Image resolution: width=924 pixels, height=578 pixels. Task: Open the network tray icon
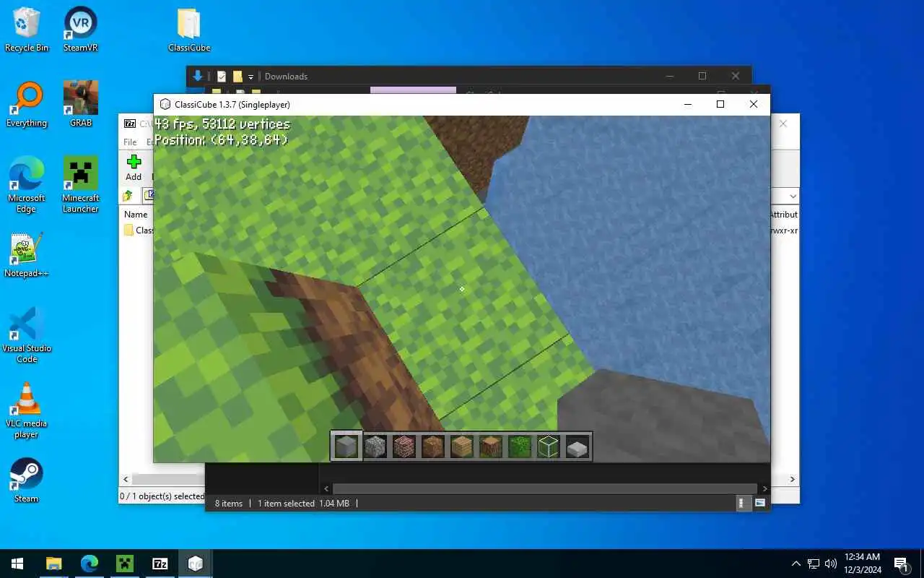pos(814,564)
